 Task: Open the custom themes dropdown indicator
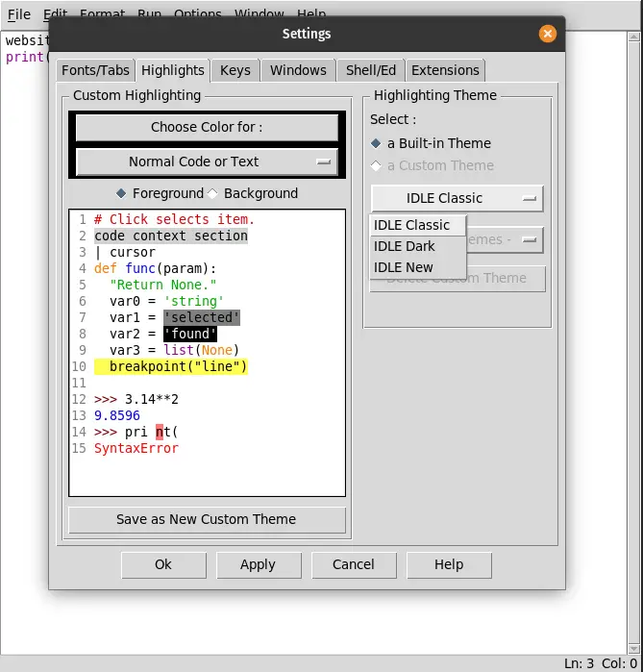tap(530, 240)
